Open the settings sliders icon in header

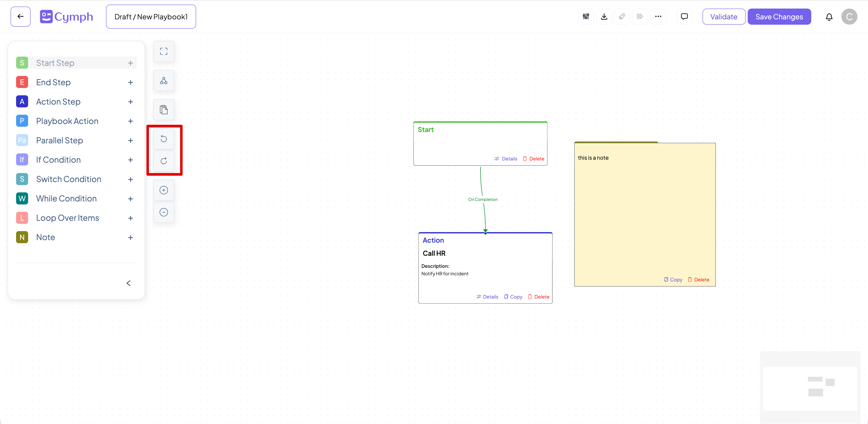tap(586, 17)
